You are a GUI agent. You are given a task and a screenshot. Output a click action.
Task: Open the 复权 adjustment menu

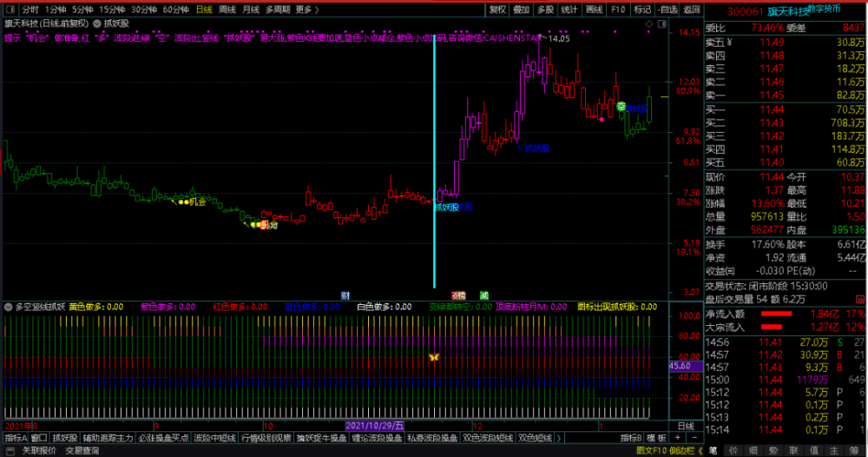tap(497, 10)
